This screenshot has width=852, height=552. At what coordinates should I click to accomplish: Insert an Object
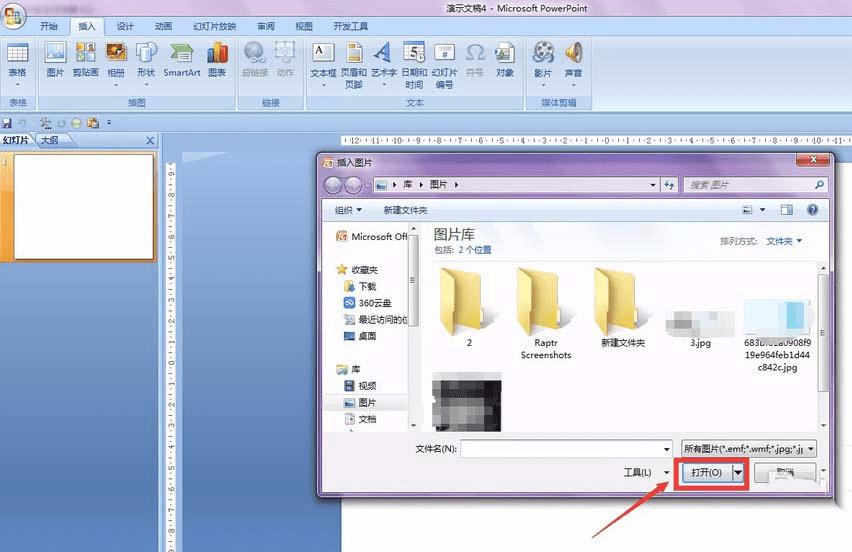tap(505, 59)
